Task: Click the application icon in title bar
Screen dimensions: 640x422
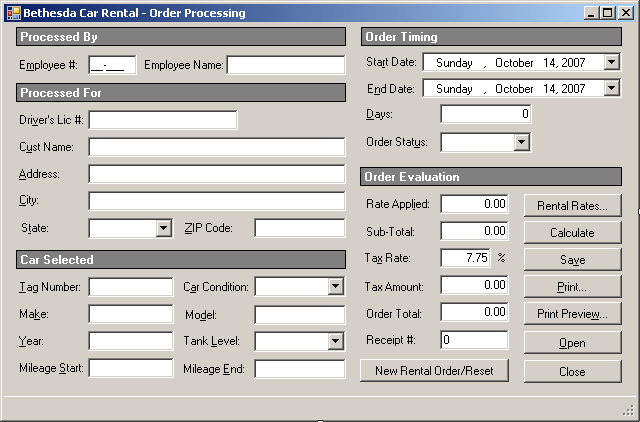Action: point(13,13)
